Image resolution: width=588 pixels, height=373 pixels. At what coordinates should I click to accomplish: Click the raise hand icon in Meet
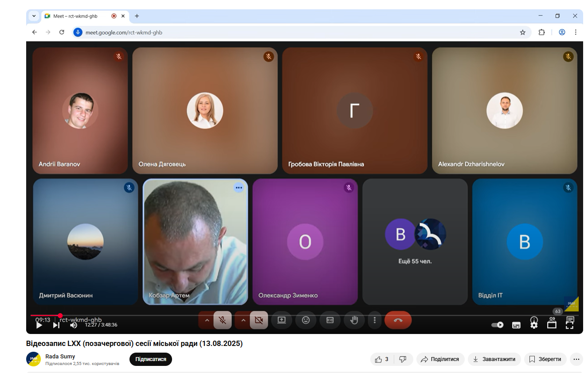(354, 320)
